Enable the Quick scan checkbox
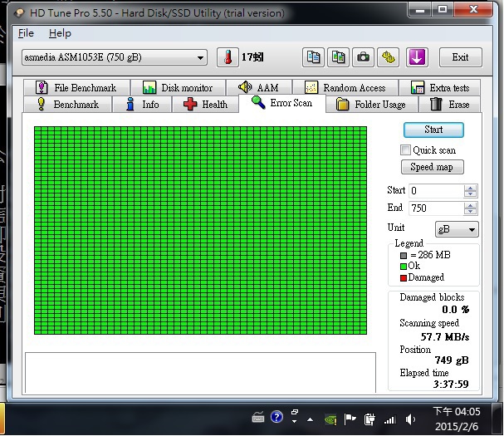The height and width of the screenshot is (436, 504). pyautogui.click(x=405, y=149)
